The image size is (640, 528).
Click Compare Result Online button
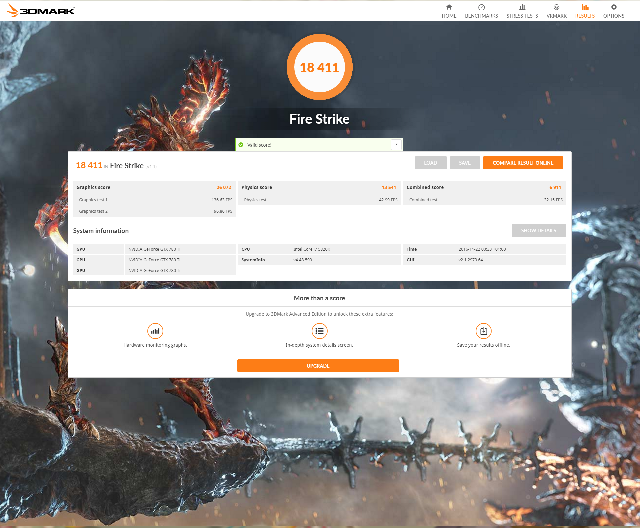[523, 162]
